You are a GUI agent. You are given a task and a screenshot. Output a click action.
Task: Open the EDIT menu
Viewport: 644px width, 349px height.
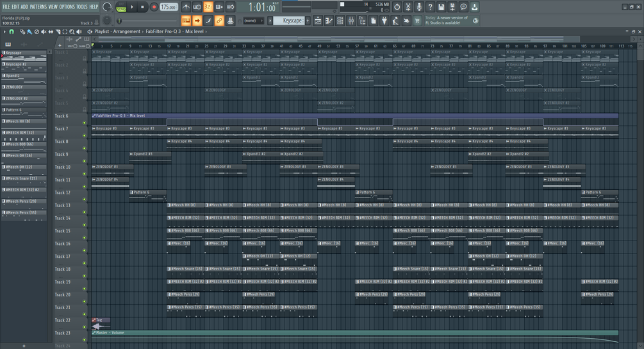point(15,6)
